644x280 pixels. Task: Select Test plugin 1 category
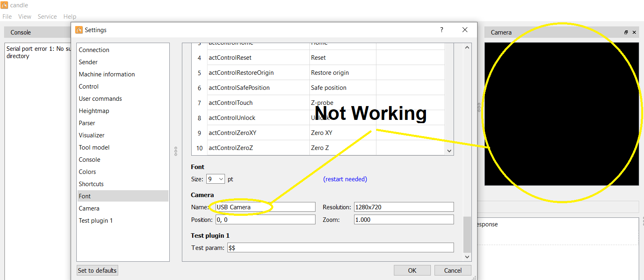coord(123,221)
